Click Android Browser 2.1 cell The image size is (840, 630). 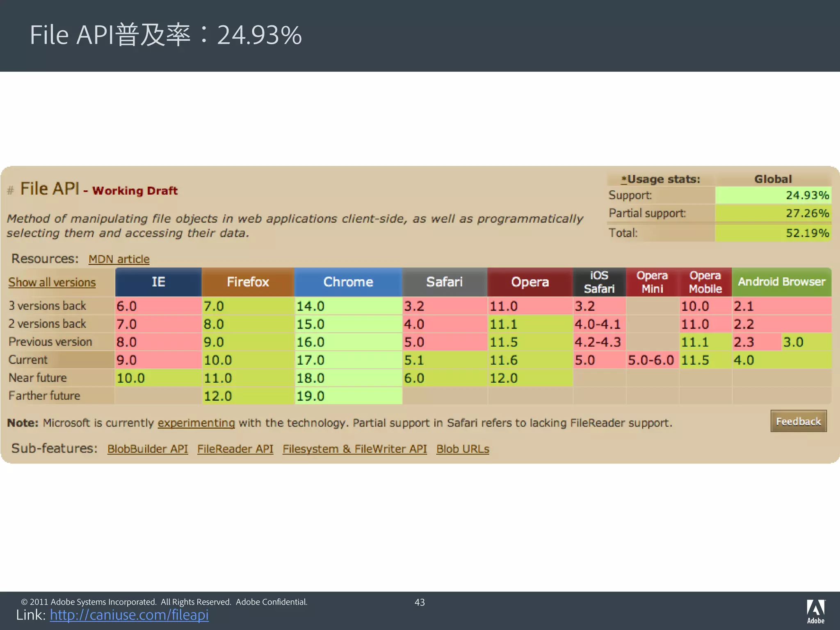click(x=782, y=306)
